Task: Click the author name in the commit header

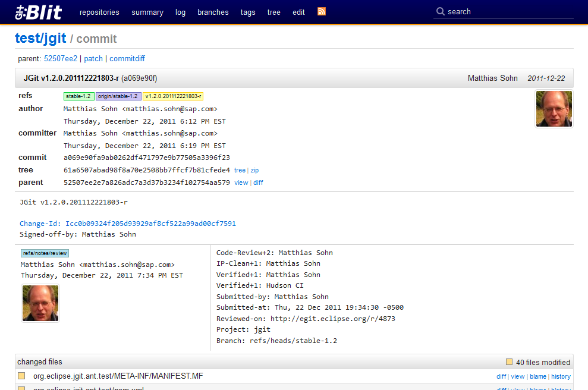Action: tap(493, 78)
